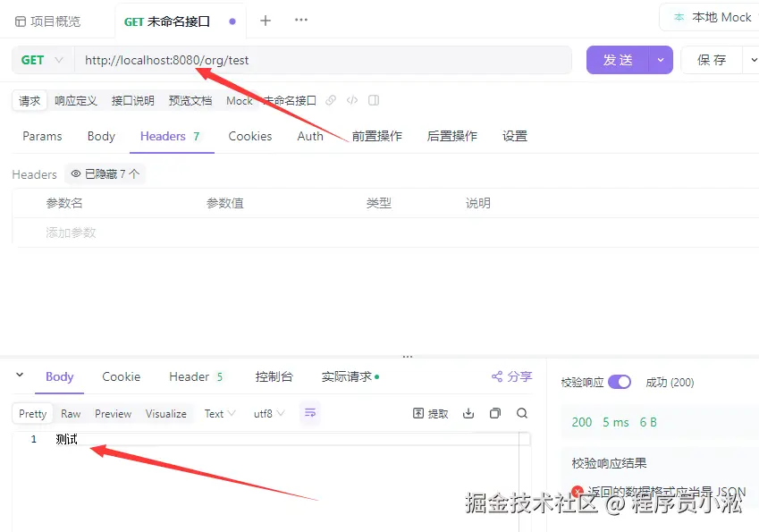
Task: Search the response with magnifier icon
Action: pyautogui.click(x=522, y=413)
